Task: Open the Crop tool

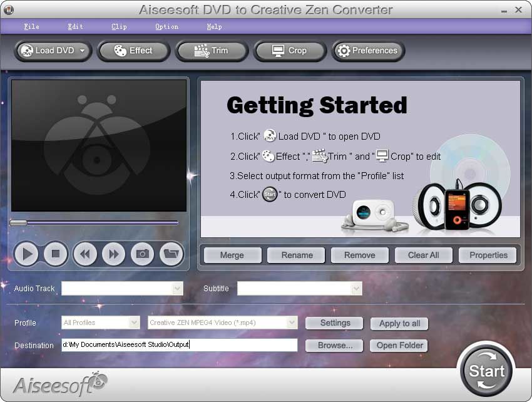Action: tap(289, 51)
